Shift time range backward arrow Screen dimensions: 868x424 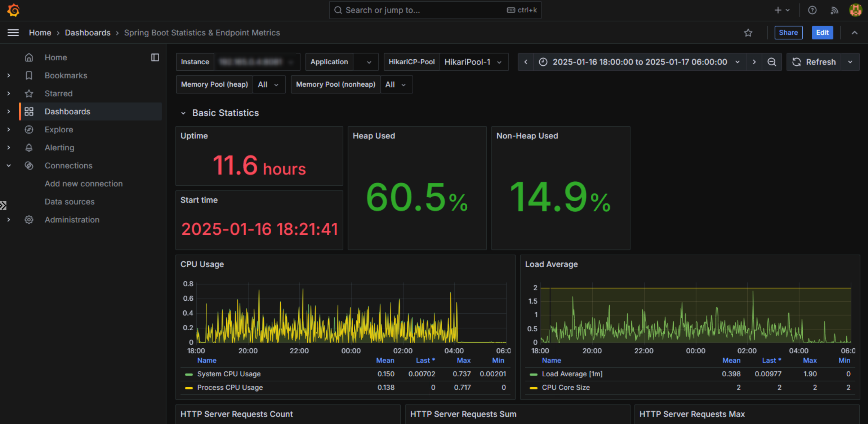526,62
